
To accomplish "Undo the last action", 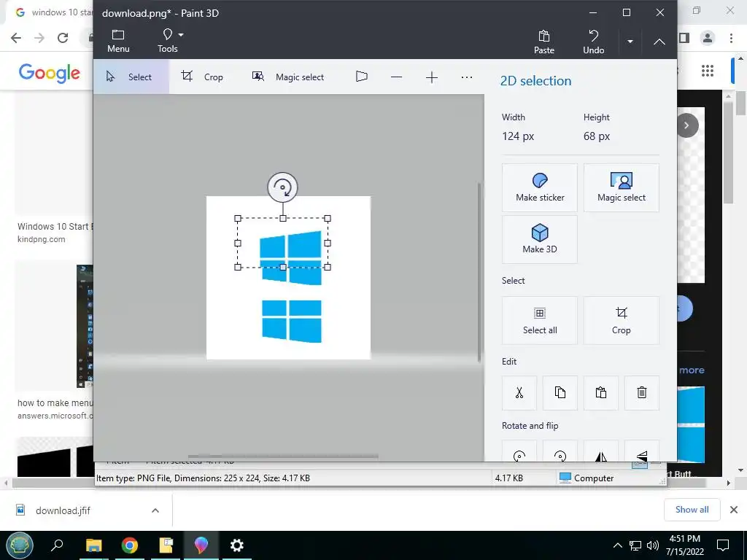I will tap(593, 42).
